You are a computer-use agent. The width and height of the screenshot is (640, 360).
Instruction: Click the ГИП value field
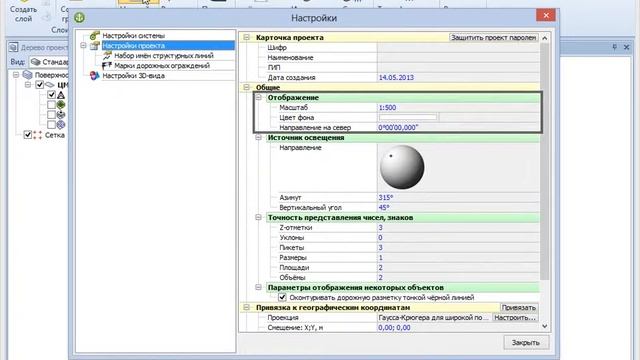[458, 67]
